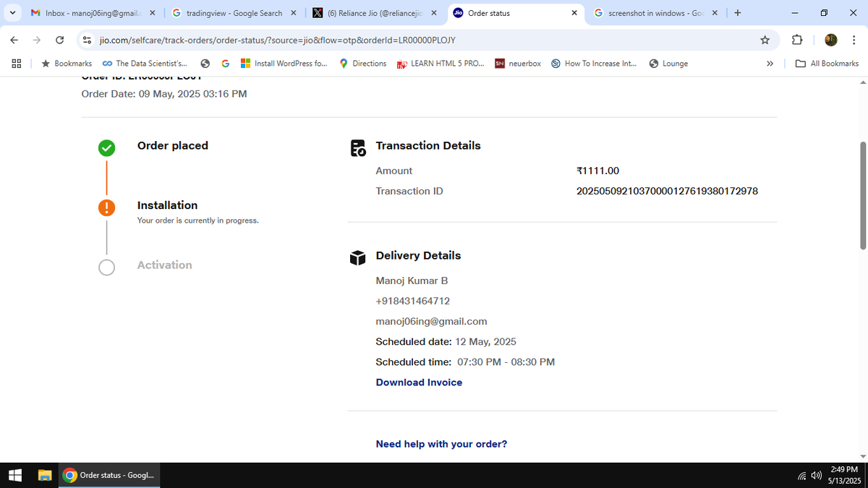
Task: Click phone number +918431464712
Action: [x=412, y=301]
